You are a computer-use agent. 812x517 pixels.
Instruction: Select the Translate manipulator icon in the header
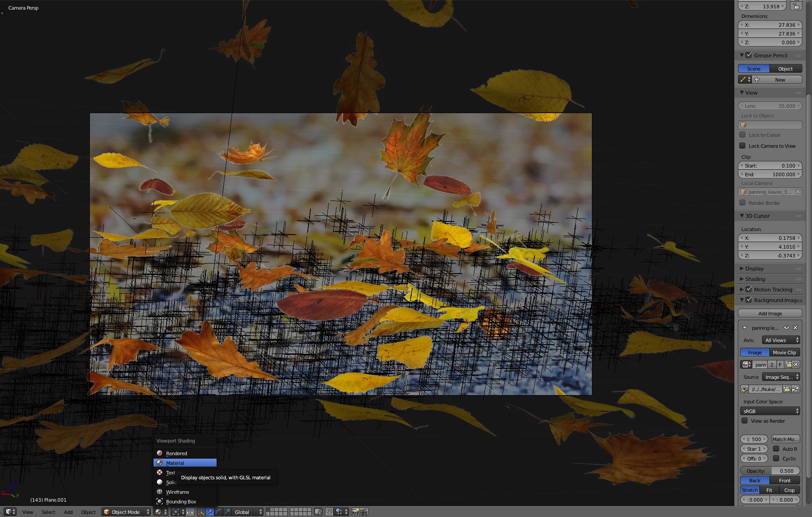[210, 512]
